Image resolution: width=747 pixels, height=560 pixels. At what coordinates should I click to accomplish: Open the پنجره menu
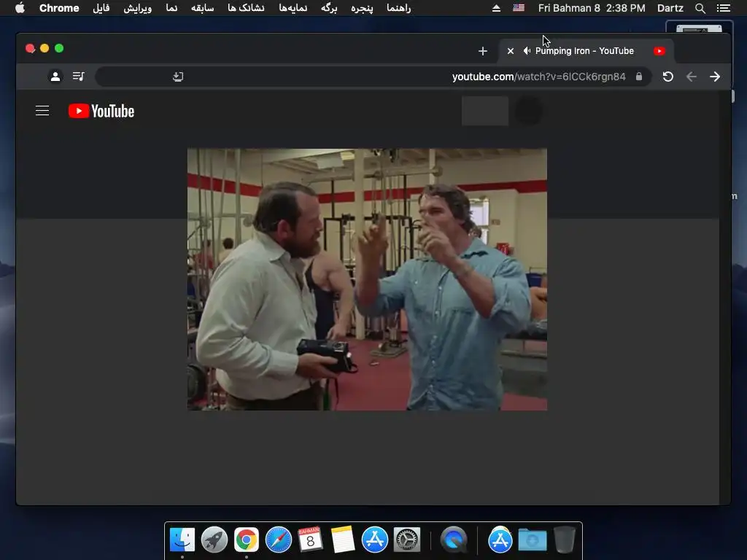coord(362,8)
